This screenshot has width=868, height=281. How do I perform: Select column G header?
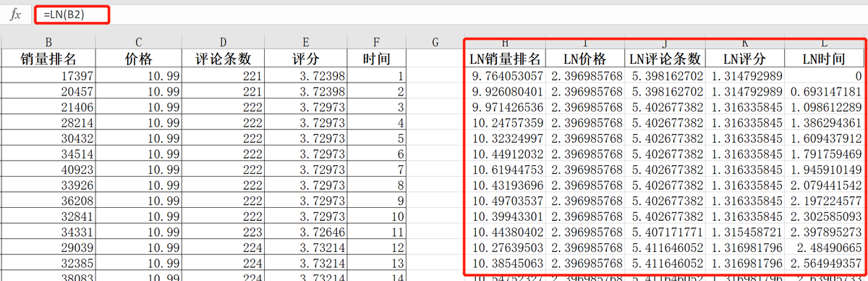coord(435,42)
